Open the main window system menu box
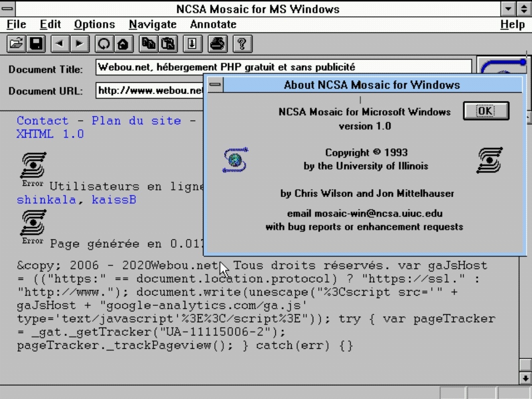This screenshot has width=532, height=399. tap(7, 9)
